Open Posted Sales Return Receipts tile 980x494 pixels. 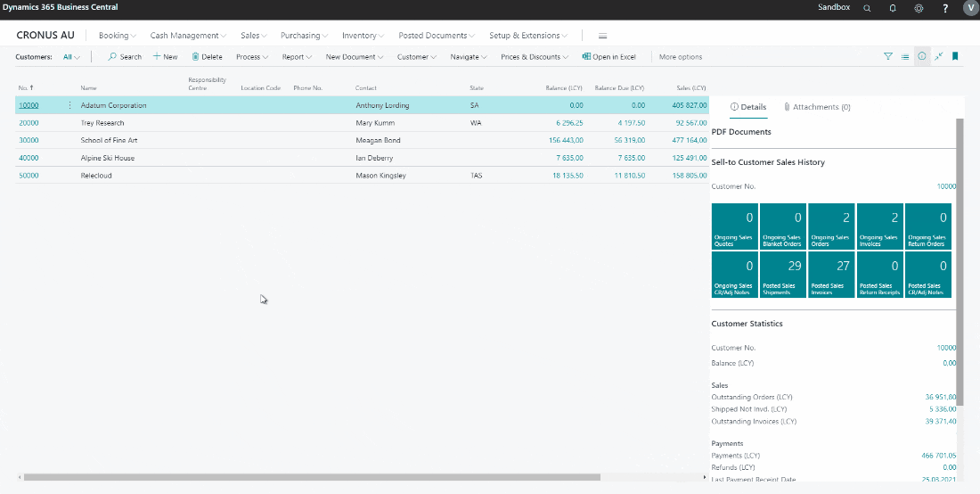tap(880, 275)
